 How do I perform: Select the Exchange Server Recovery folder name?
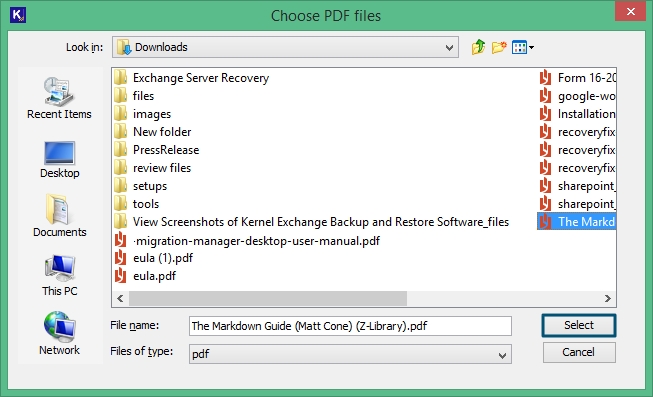[201, 78]
